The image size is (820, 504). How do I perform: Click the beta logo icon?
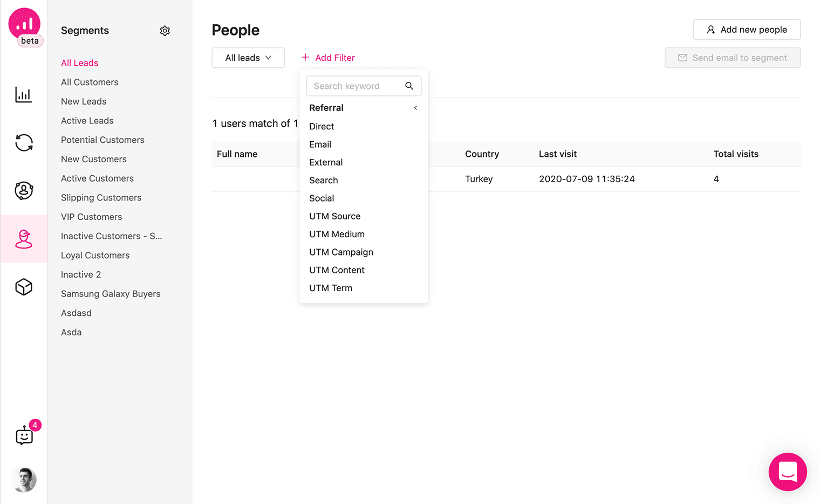point(24,27)
